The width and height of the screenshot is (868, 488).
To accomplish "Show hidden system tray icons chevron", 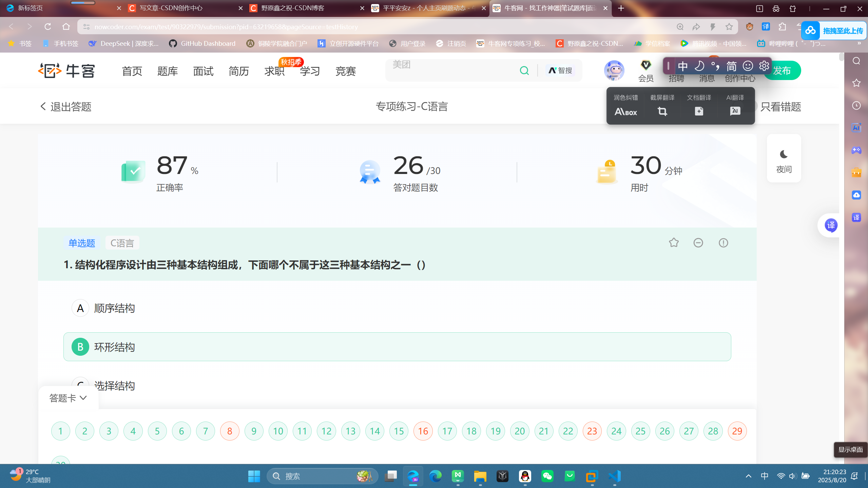I will click(748, 476).
